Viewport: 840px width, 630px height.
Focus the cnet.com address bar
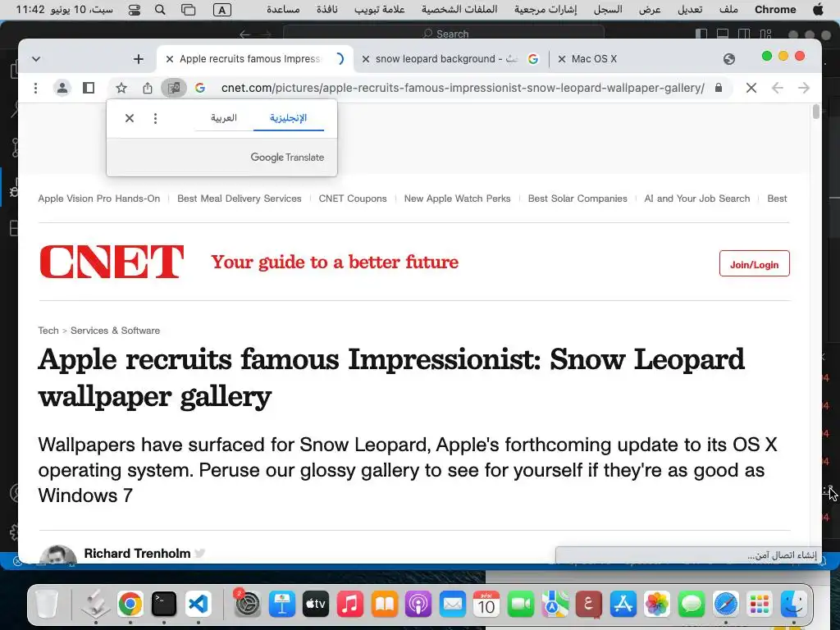(x=463, y=88)
